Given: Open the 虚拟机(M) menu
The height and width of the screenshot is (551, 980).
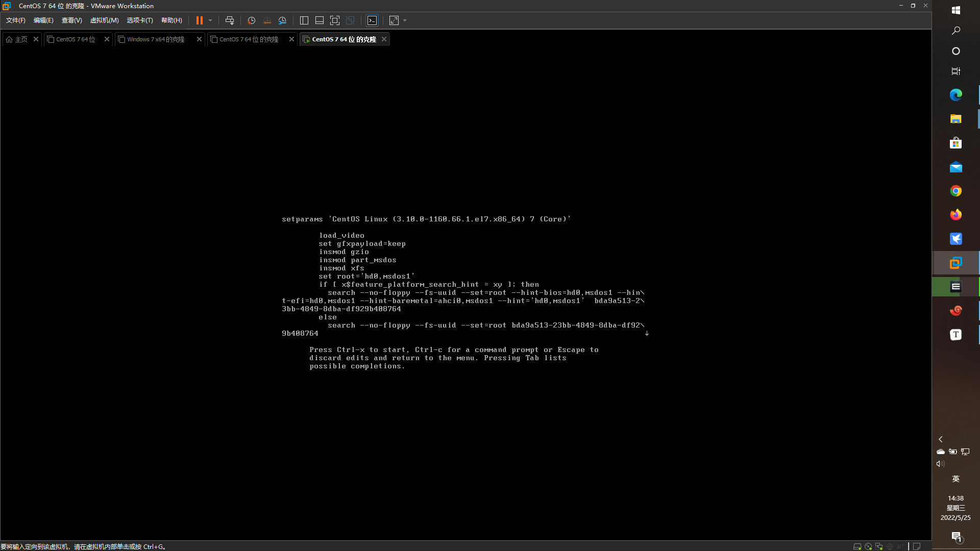Looking at the screenshot, I should [x=104, y=20].
